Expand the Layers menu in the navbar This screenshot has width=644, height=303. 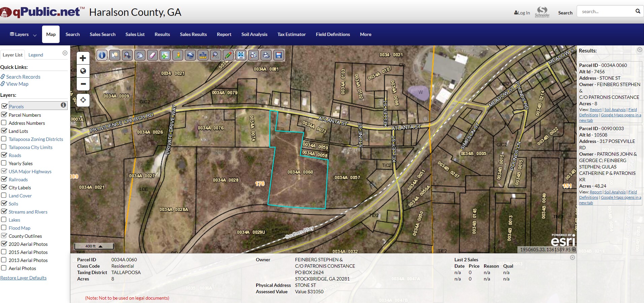[x=22, y=34]
